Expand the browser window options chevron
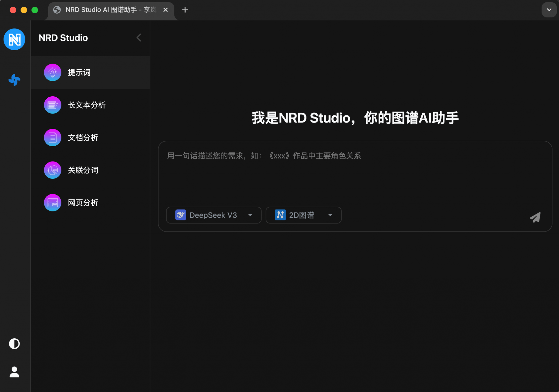Viewport: 559px width, 392px height. (x=549, y=10)
